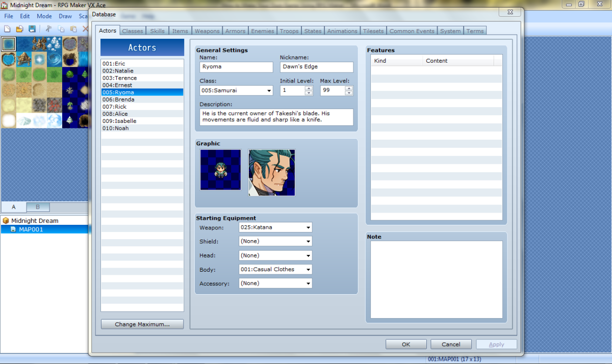The image size is (612, 364).
Task: Increase Initial Level with the up arrow
Action: [x=309, y=88]
